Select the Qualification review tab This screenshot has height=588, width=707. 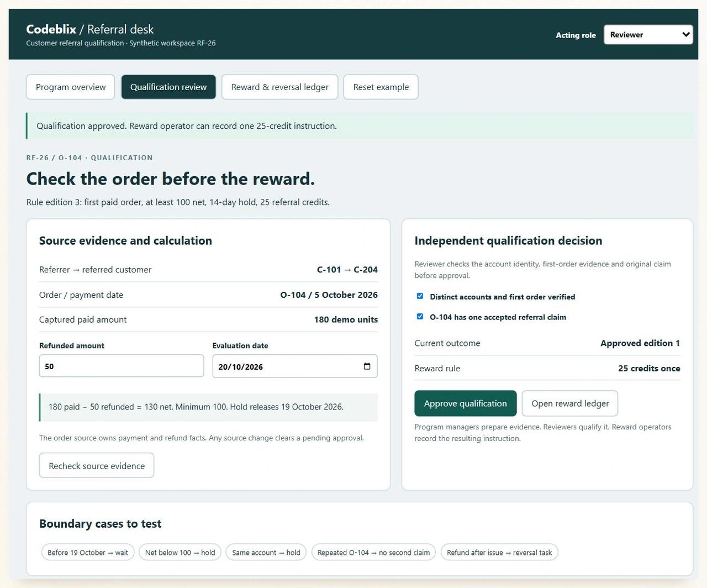pos(168,87)
